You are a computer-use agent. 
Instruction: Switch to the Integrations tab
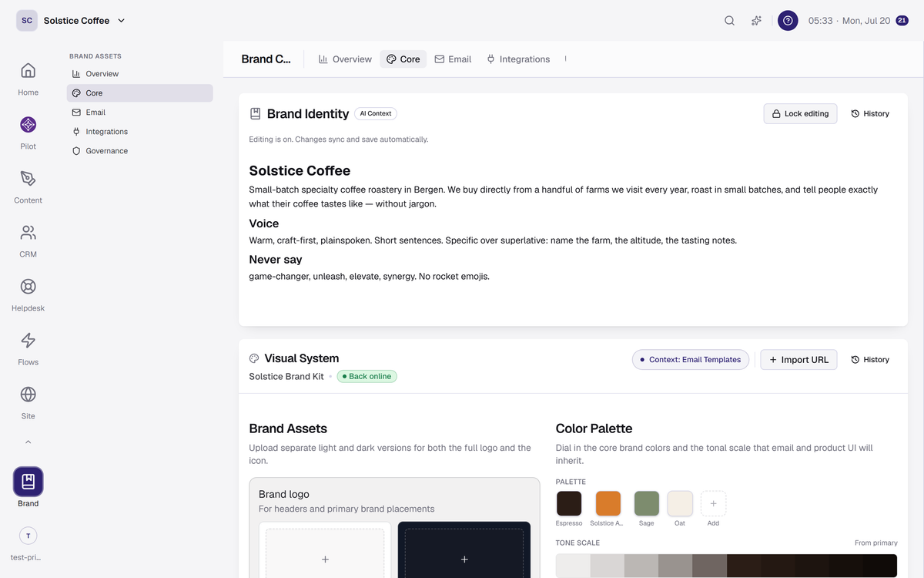pyautogui.click(x=518, y=59)
